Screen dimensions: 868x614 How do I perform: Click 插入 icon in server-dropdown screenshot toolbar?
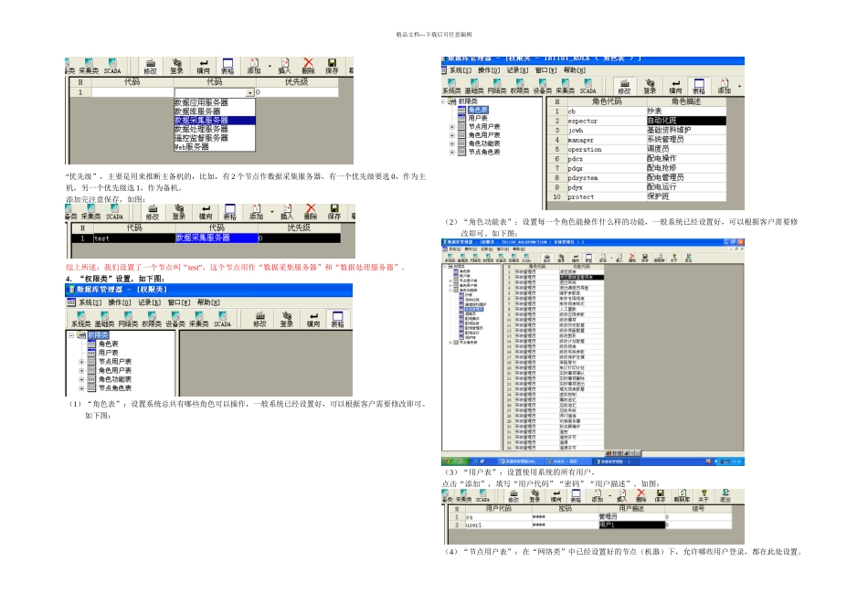click(x=284, y=67)
